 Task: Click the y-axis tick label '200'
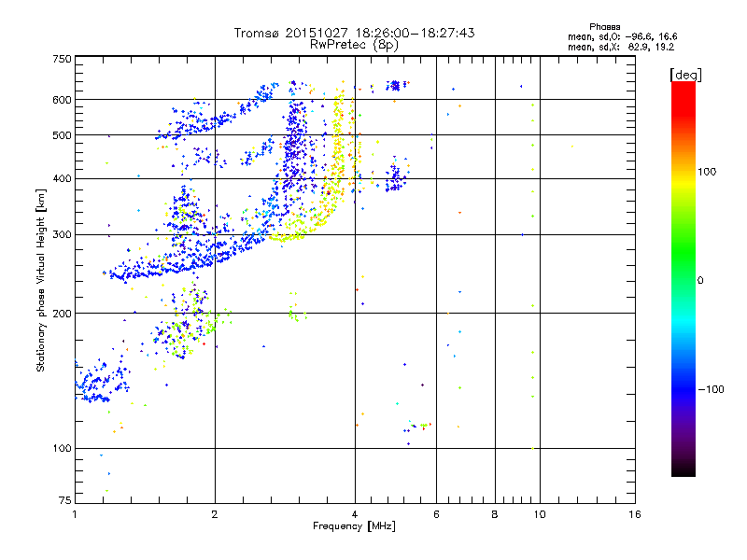[62, 314]
